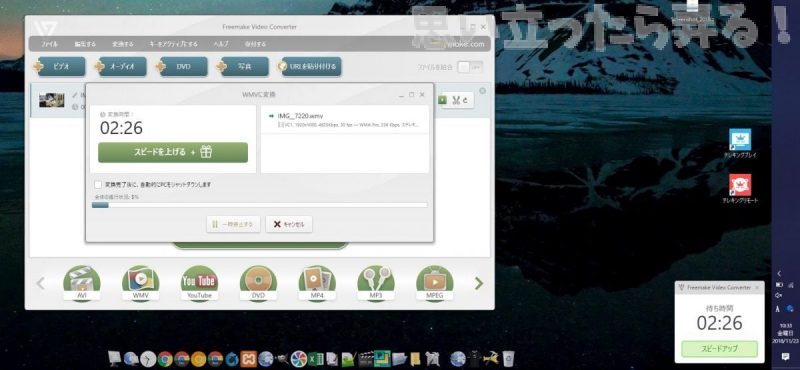The width and height of the screenshot is (800, 370).
Task: Expand hidden system tray icons chevron
Action: (x=779, y=274)
